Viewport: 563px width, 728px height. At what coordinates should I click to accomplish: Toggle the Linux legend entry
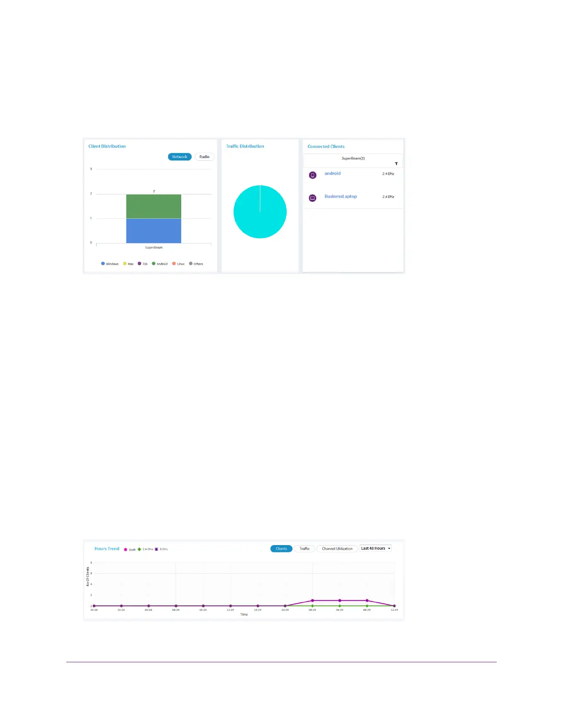[x=178, y=264]
